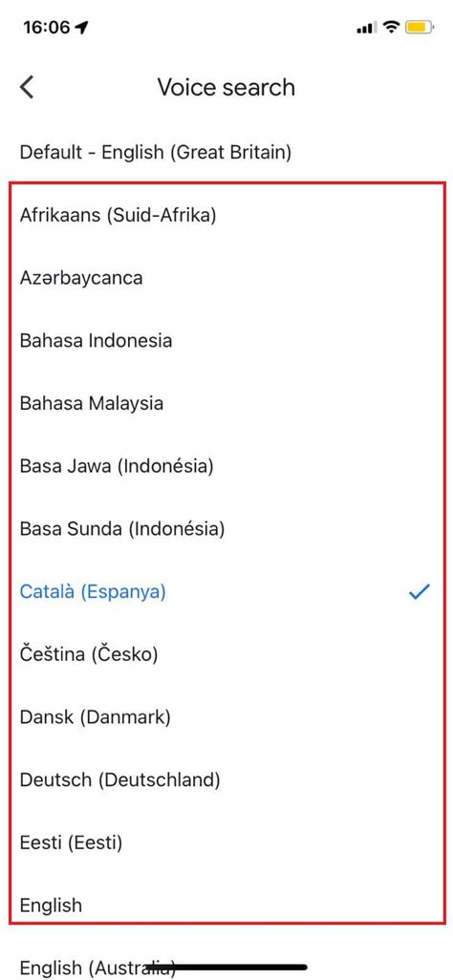This screenshot has height=980, width=453.
Task: Select Dansk (Danmark) language
Action: [226, 717]
